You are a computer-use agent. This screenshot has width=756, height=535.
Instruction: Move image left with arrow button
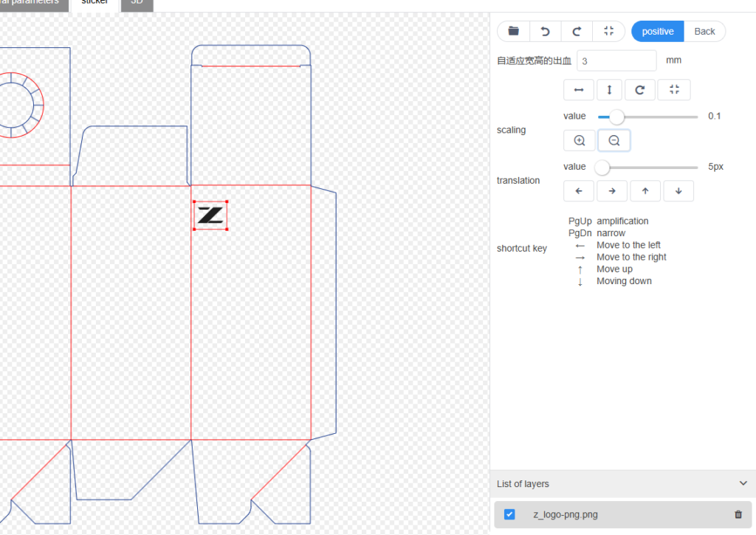tap(579, 191)
